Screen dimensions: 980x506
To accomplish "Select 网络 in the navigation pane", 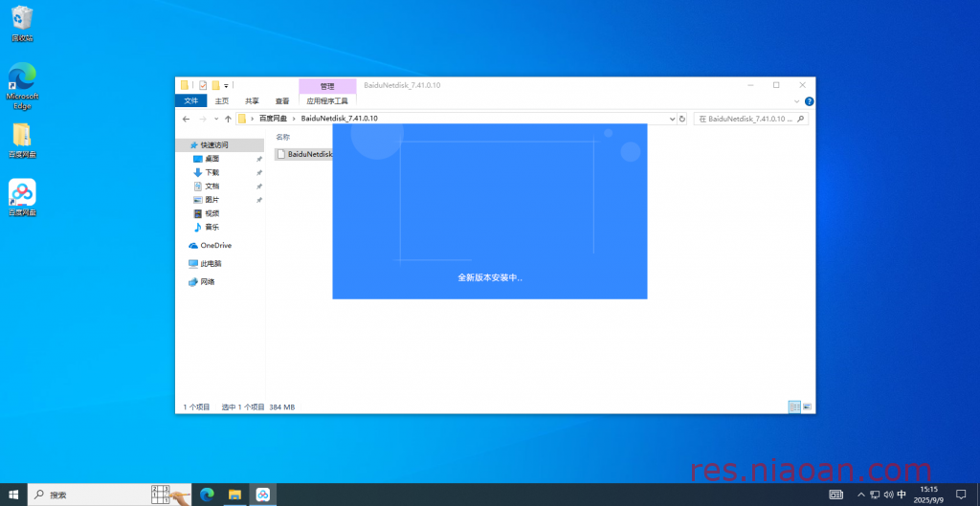I will (x=208, y=282).
